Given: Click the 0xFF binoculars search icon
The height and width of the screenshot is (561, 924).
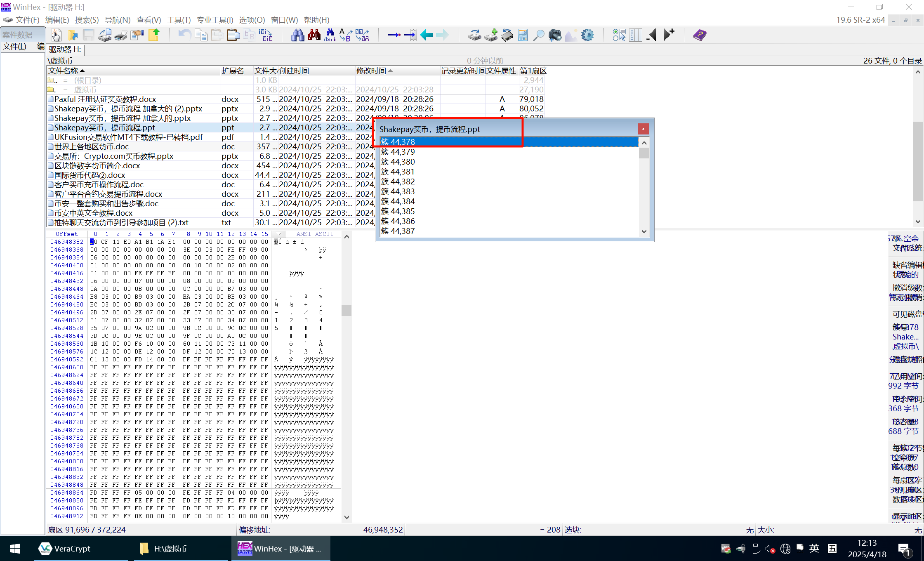Looking at the screenshot, I should (x=330, y=35).
